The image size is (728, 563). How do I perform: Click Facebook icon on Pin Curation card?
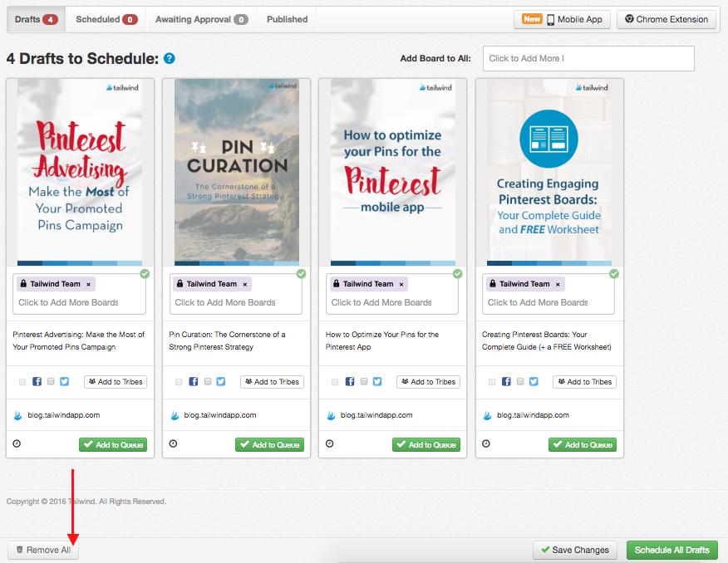(193, 382)
